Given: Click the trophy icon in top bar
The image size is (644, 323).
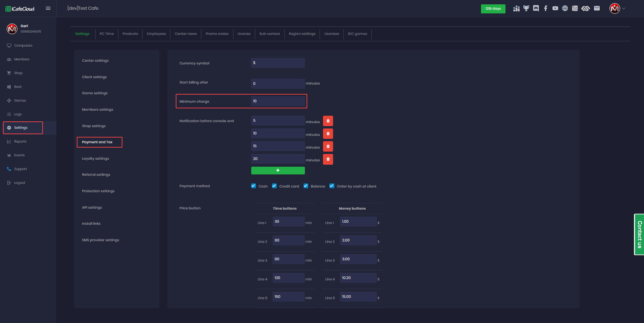Looking at the screenshot, I should point(526,8).
